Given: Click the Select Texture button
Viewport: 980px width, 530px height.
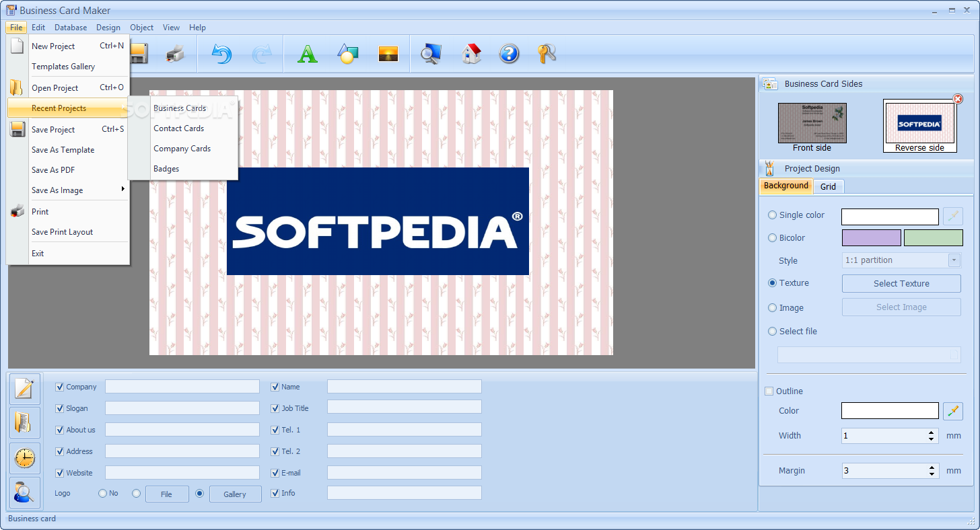Looking at the screenshot, I should coord(901,283).
